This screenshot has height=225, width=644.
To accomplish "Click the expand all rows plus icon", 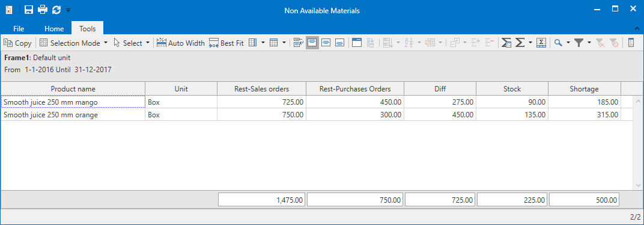I will [x=476, y=43].
